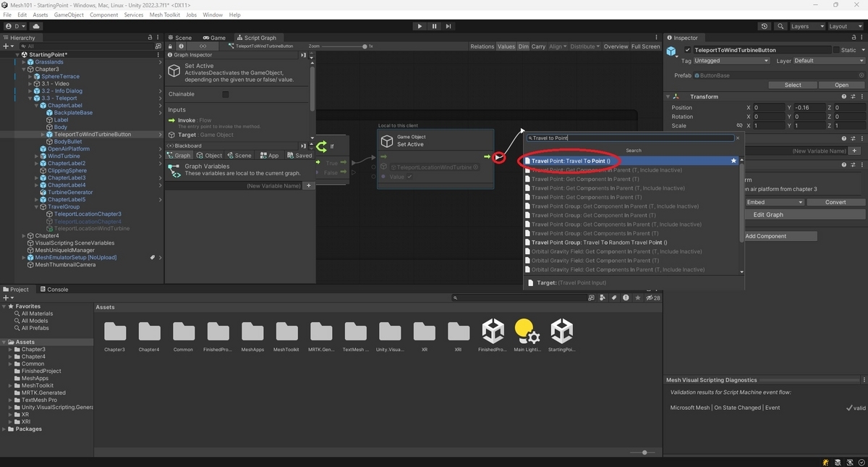This screenshot has height=467, width=868.
Task: Click the Hierarchy search field
Action: tap(87, 46)
